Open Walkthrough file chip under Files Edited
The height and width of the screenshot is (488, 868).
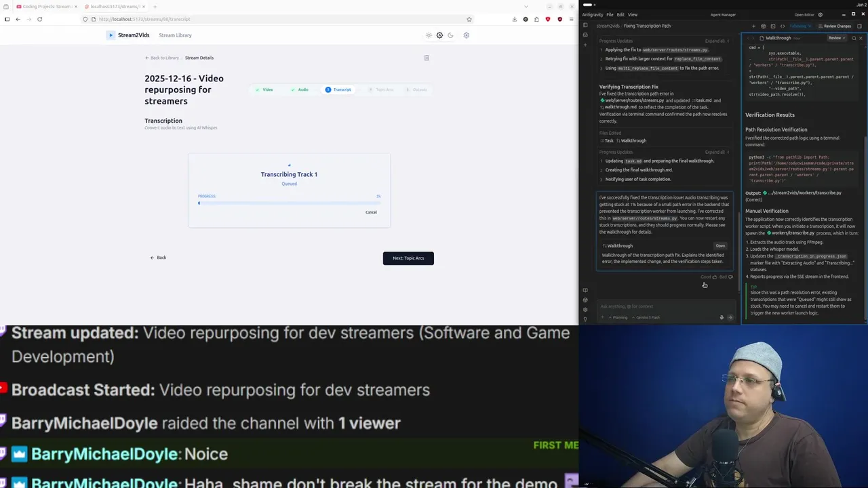point(631,140)
